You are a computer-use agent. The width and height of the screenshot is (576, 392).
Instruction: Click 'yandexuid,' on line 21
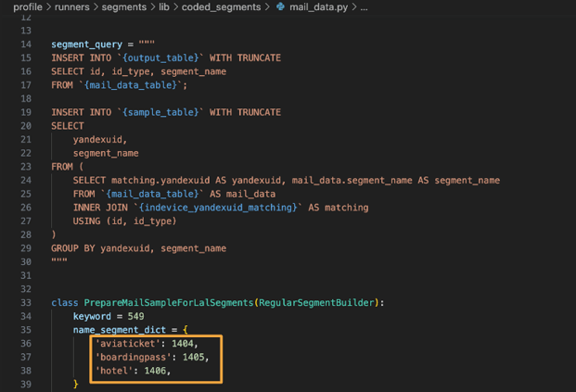[100, 140]
